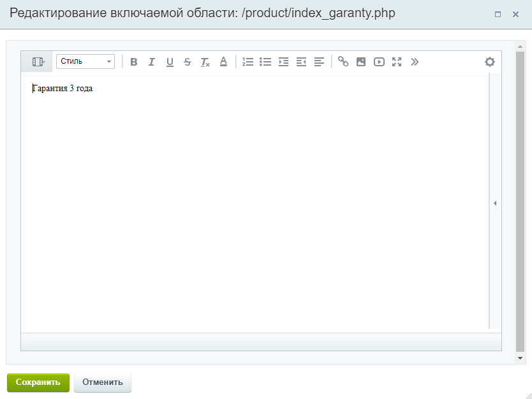Image resolution: width=532 pixels, height=399 pixels.
Task: Open text color picker
Action: coord(223,62)
